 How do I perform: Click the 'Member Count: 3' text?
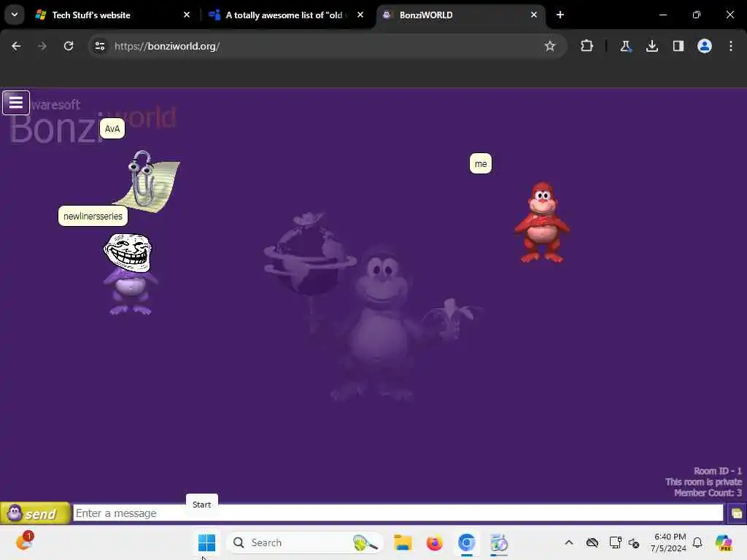pos(708,493)
